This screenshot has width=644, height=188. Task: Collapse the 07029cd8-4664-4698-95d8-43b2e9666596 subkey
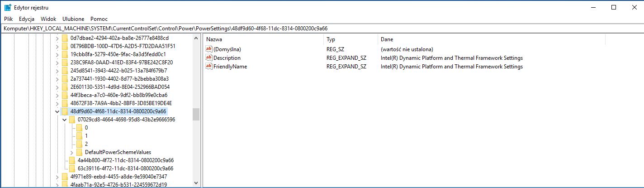pyautogui.click(x=64, y=120)
